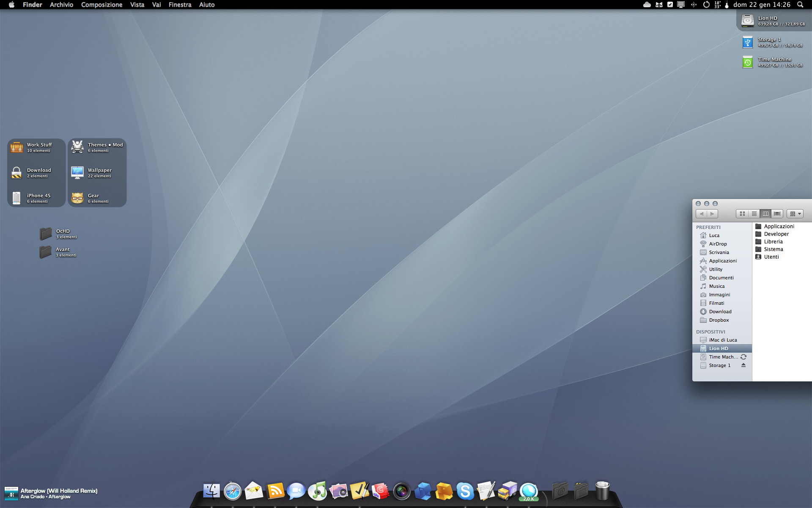
Task: Launch Skype from the dock
Action: tap(465, 491)
